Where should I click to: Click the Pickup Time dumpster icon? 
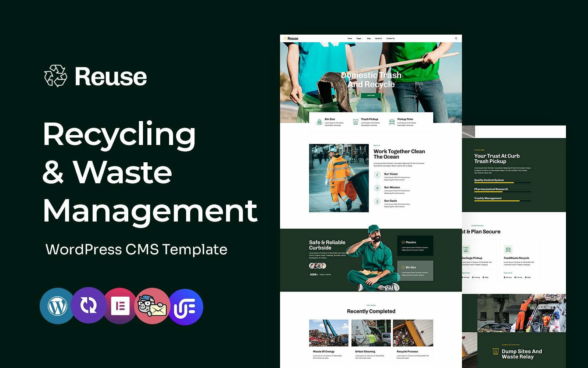(391, 122)
